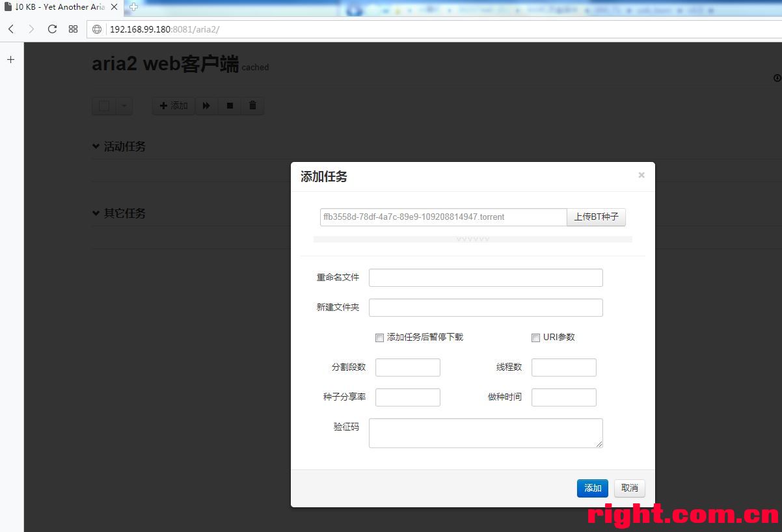Click the sidebar plus button
The height and width of the screenshot is (532, 782).
10,60
